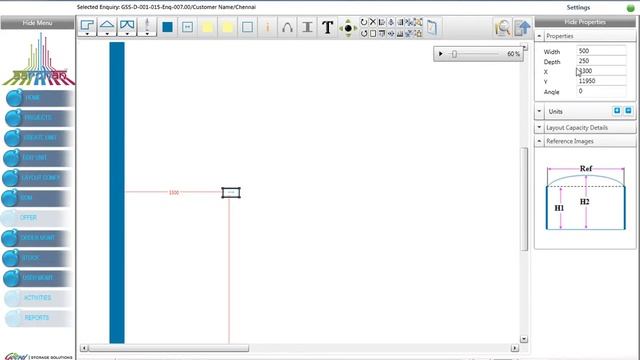Select the third truss shape tool
The height and width of the screenshot is (360, 640).
click(x=127, y=25)
